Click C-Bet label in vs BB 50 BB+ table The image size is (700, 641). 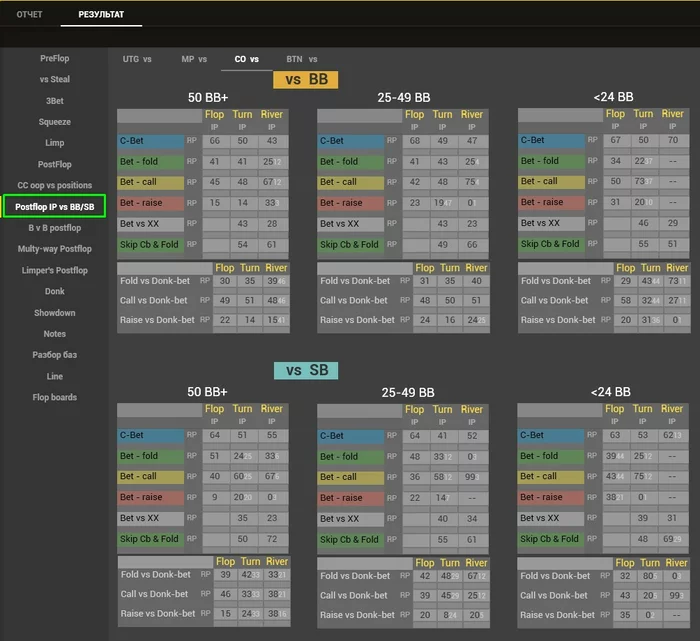[x=150, y=141]
